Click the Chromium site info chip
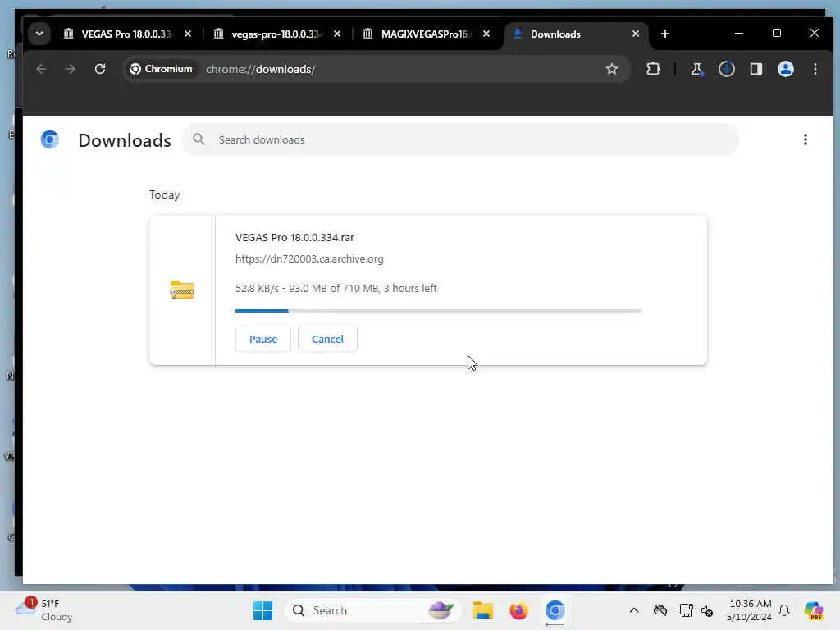840x630 pixels. coord(162,69)
